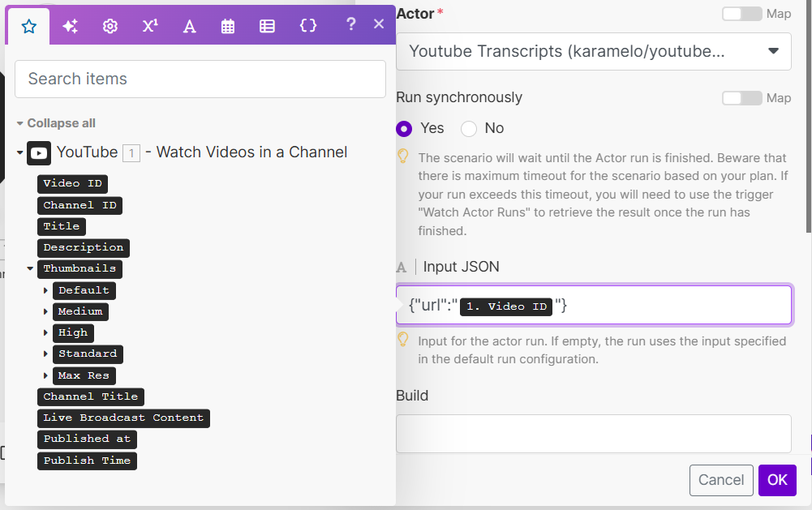
Task: Click the text type icon beside Input JSON
Action: (402, 268)
